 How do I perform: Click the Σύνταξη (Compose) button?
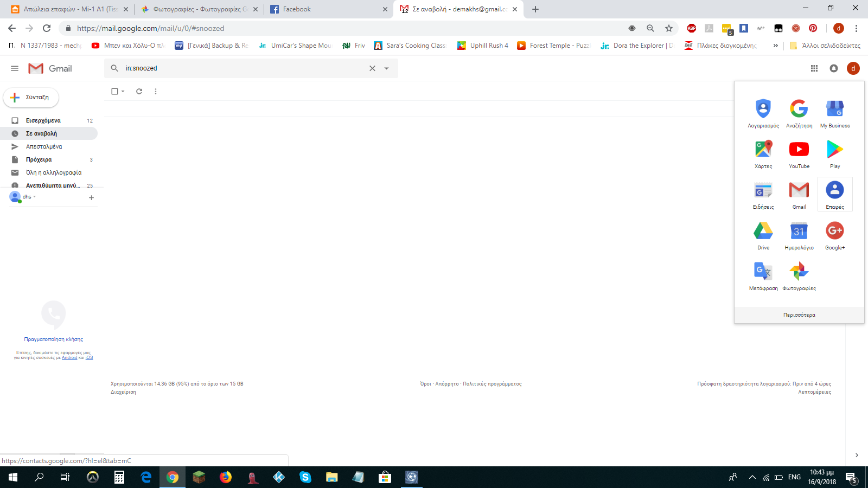[31, 98]
